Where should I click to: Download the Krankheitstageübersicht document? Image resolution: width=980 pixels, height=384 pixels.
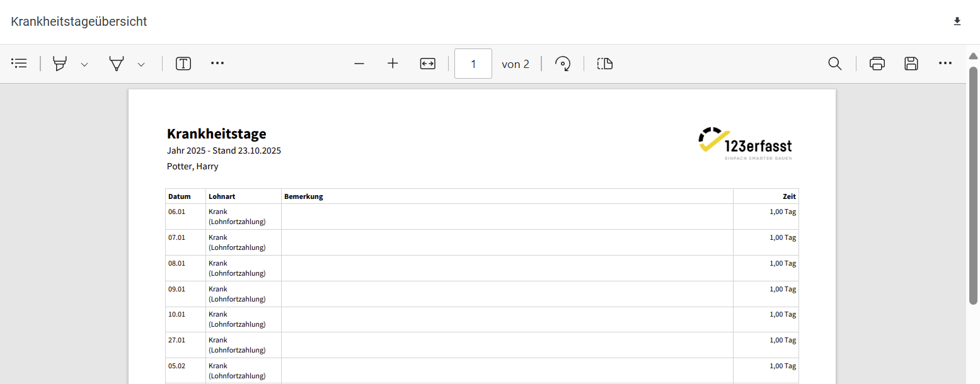pyautogui.click(x=957, y=21)
